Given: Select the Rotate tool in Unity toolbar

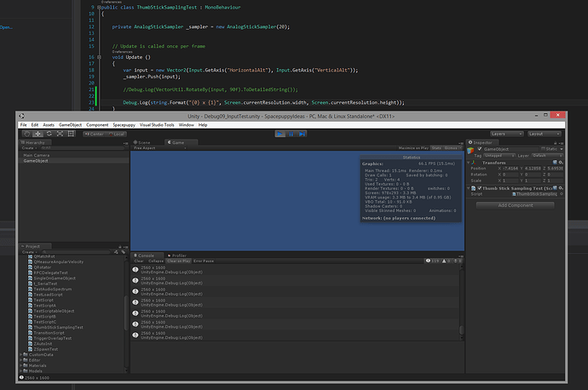Looking at the screenshot, I should tap(48, 134).
